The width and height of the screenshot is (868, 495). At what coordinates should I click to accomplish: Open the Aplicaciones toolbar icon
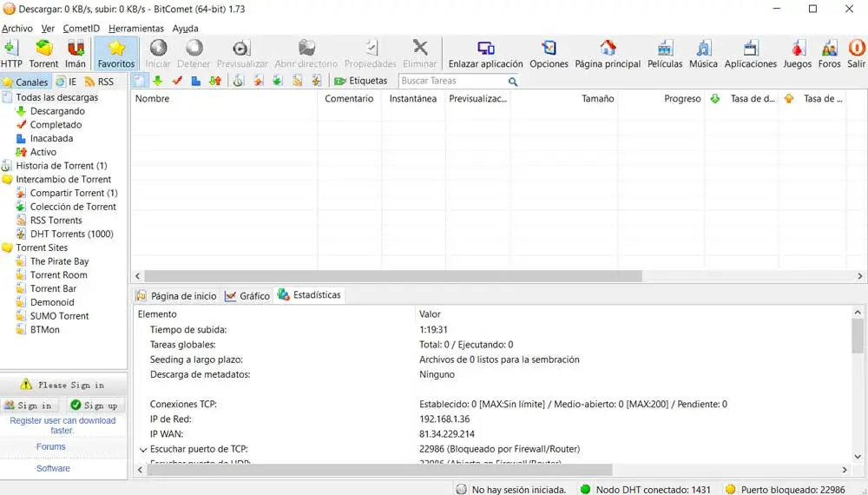[751, 54]
